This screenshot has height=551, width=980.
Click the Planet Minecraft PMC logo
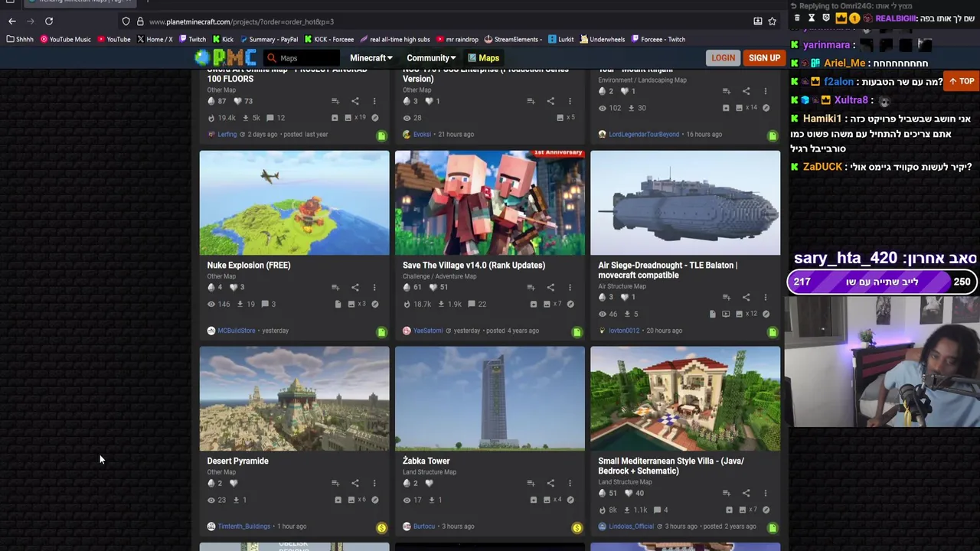pyautogui.click(x=225, y=57)
